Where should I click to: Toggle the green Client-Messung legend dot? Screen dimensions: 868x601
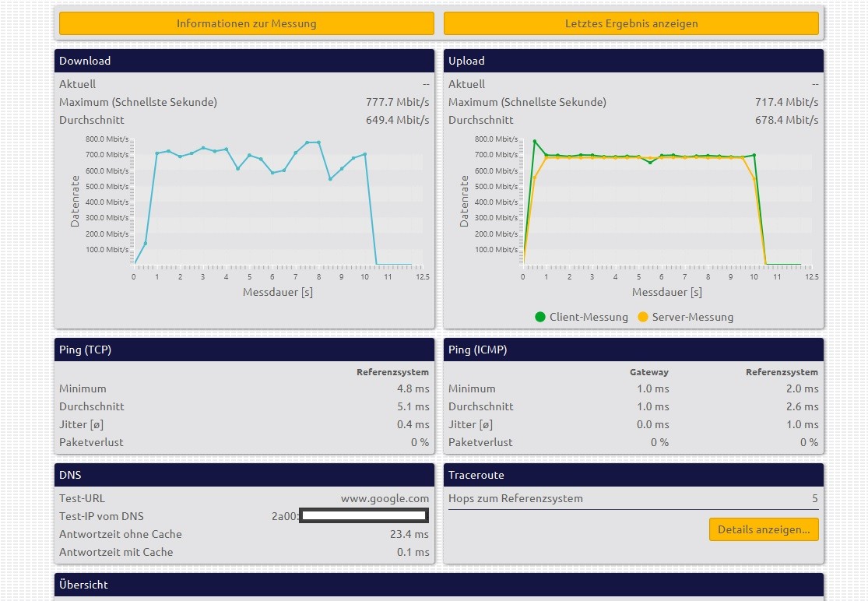(540, 317)
